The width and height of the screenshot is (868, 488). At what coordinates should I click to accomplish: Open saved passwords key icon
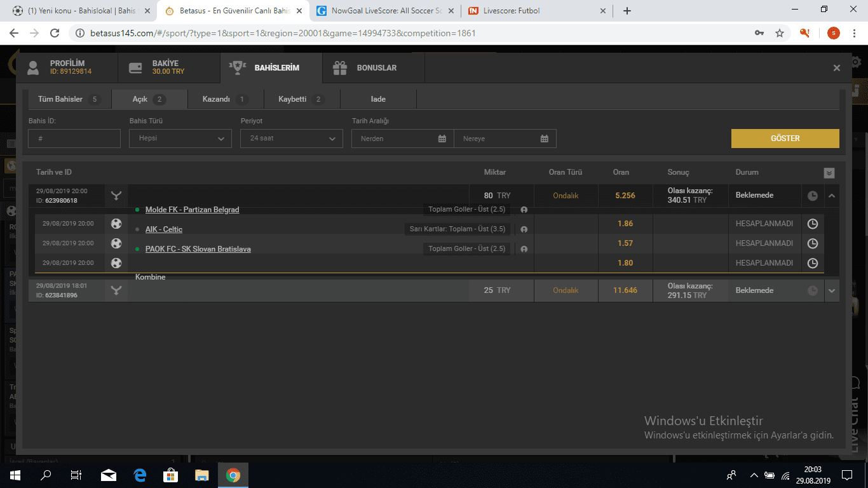(759, 33)
